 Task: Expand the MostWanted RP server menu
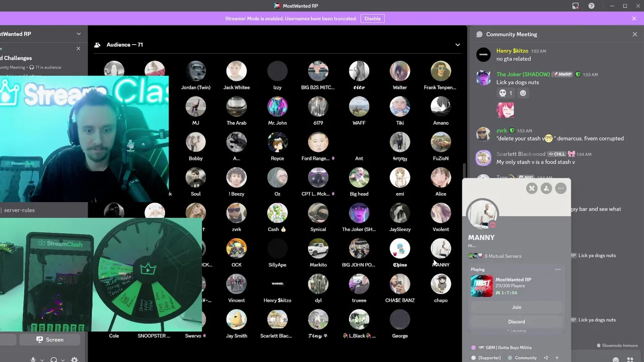(x=78, y=34)
